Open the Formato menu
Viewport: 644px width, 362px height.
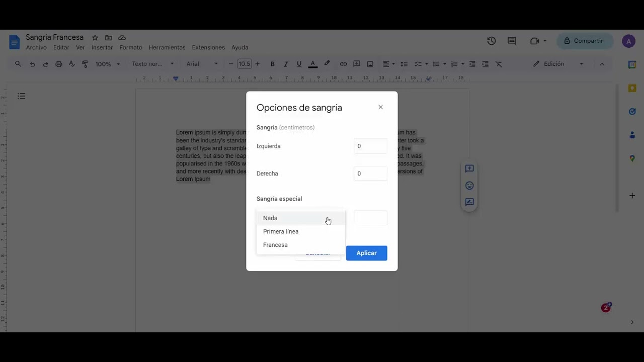pos(130,47)
